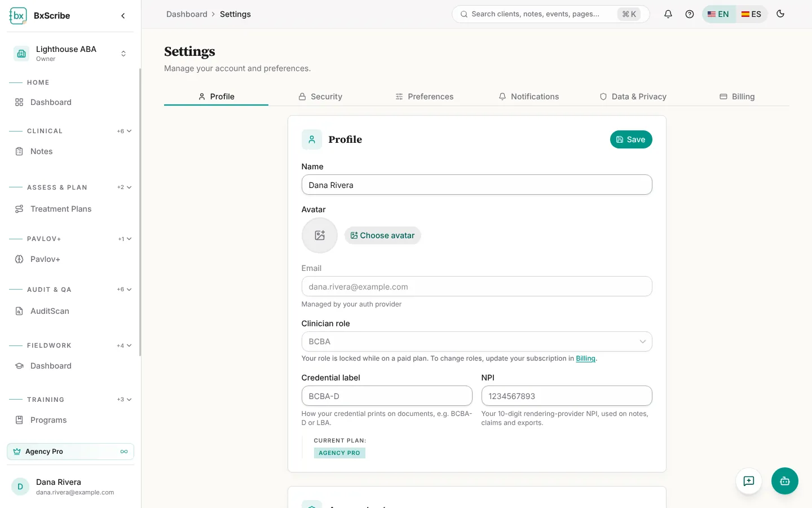Switch to the Security tab
Image resolution: width=812 pixels, height=508 pixels.
(320, 97)
